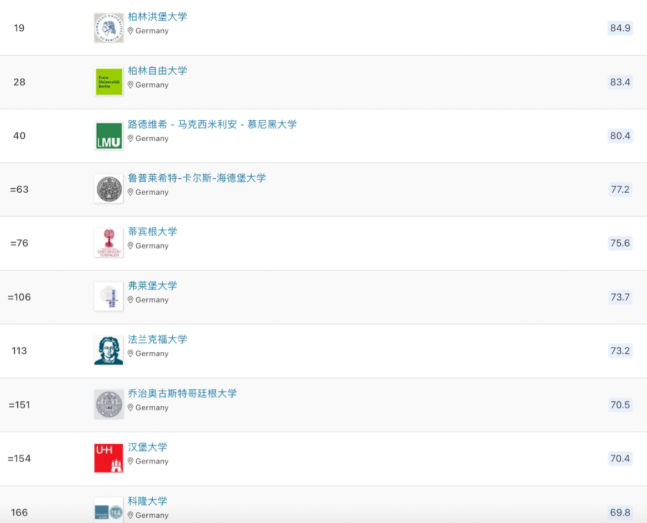Screen dimensions: 647x523
Task: Click the 法兰克福大学 Goethe portrait logo
Action: (x=109, y=350)
